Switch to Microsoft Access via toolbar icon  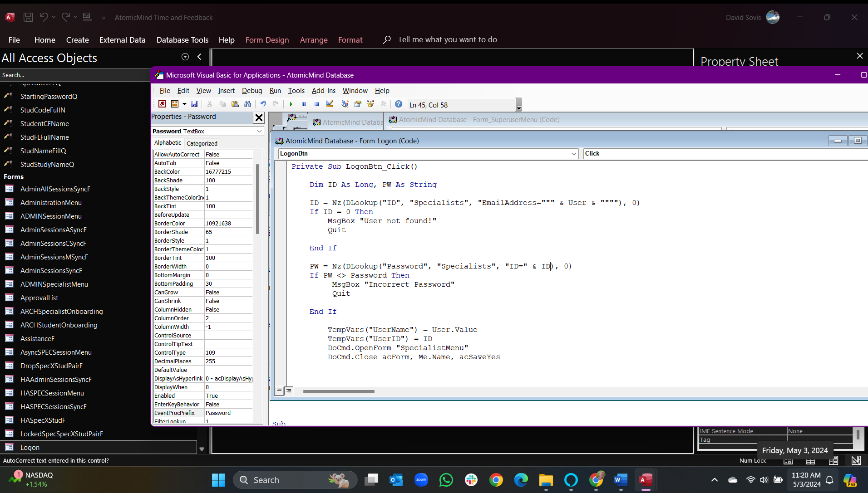click(162, 104)
